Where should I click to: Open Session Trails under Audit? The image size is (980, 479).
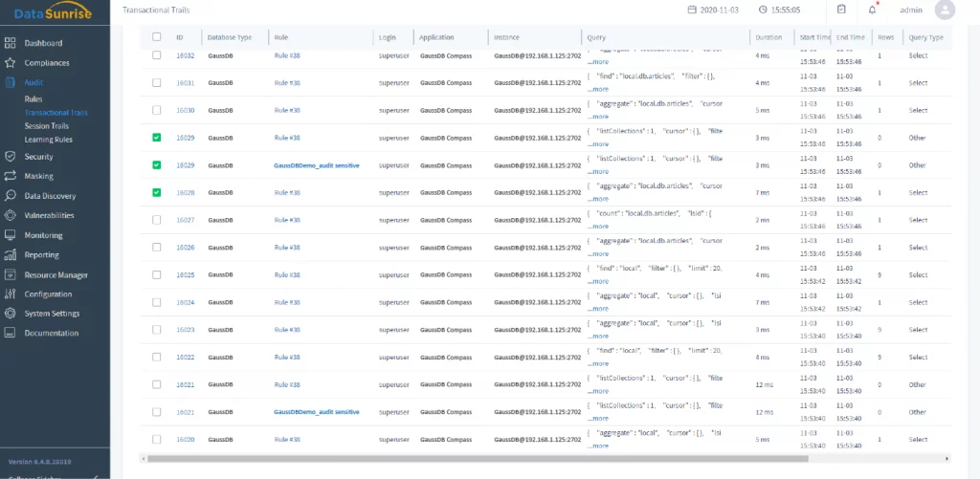(x=46, y=126)
